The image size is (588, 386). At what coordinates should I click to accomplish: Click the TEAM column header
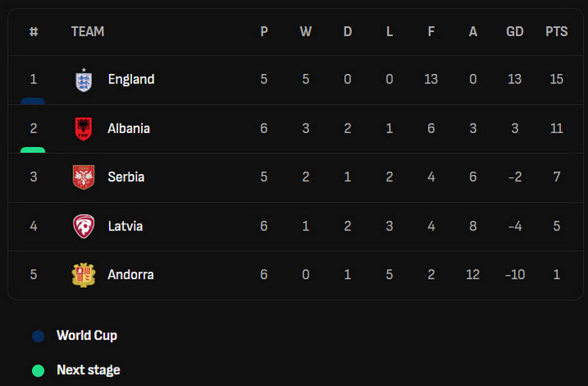tap(87, 32)
